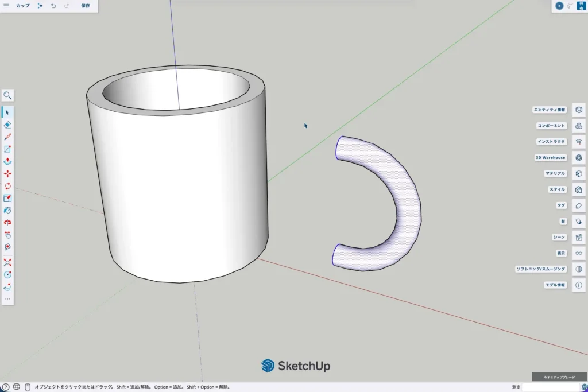588x392 pixels.
Task: Select the Rectangle shape tool
Action: (7, 149)
